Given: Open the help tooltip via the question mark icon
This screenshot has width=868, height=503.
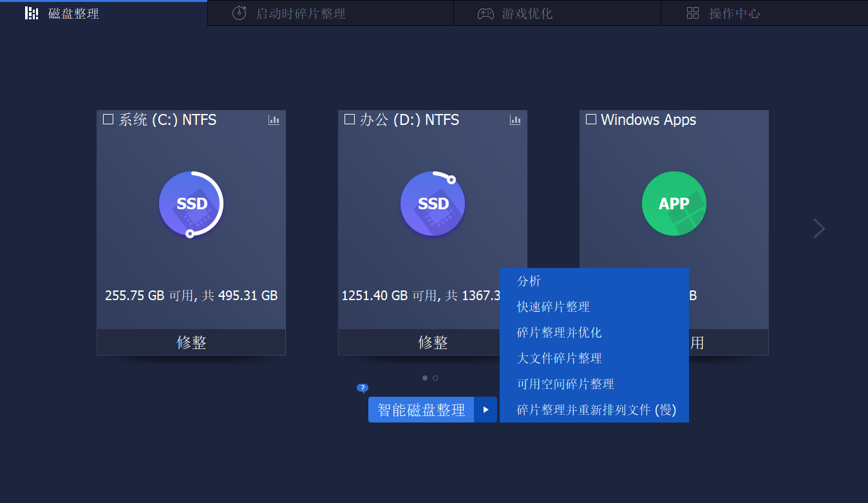Looking at the screenshot, I should click(363, 388).
